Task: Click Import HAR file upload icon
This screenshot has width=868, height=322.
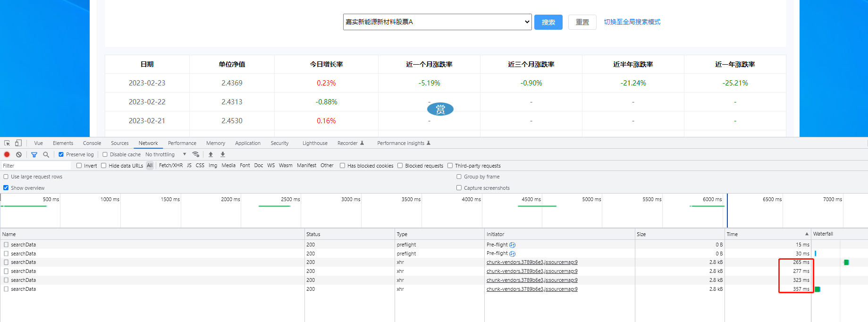Action: (x=211, y=154)
